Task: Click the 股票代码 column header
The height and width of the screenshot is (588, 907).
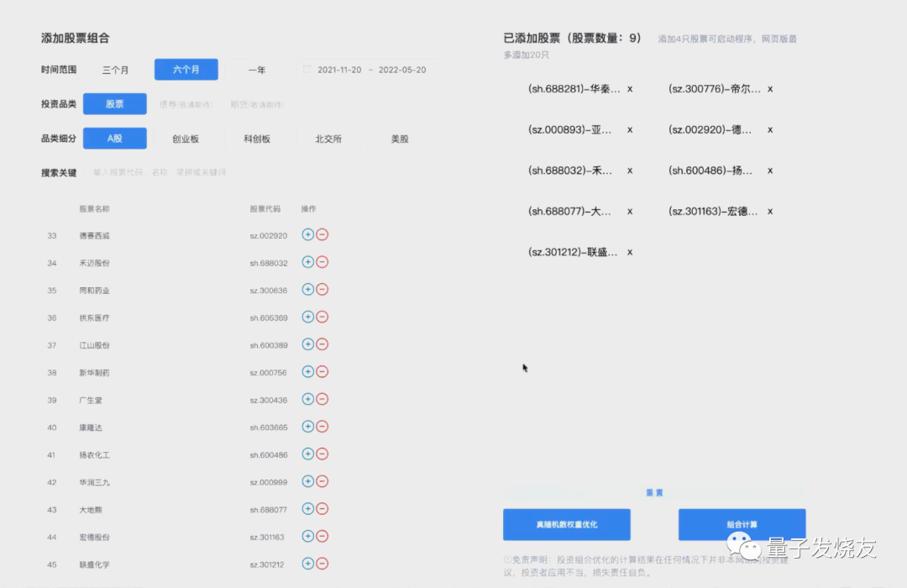Action: pos(265,209)
